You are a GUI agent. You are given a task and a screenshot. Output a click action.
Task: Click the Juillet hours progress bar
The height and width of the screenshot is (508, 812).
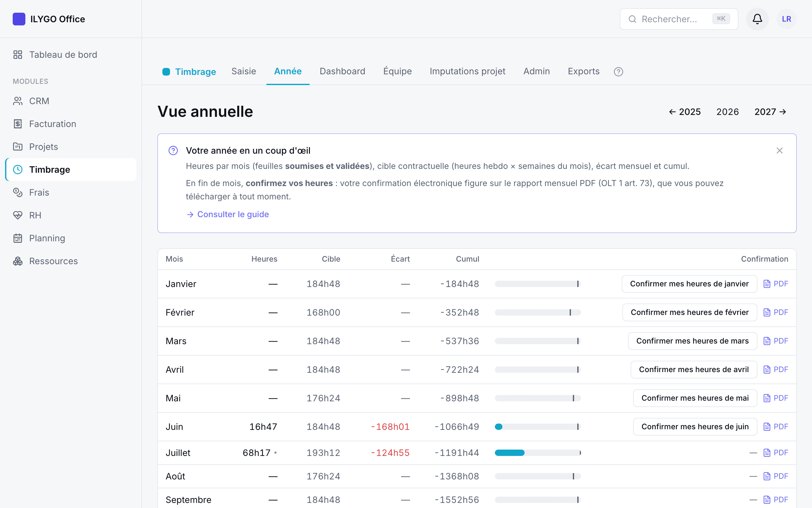pyautogui.click(x=538, y=453)
